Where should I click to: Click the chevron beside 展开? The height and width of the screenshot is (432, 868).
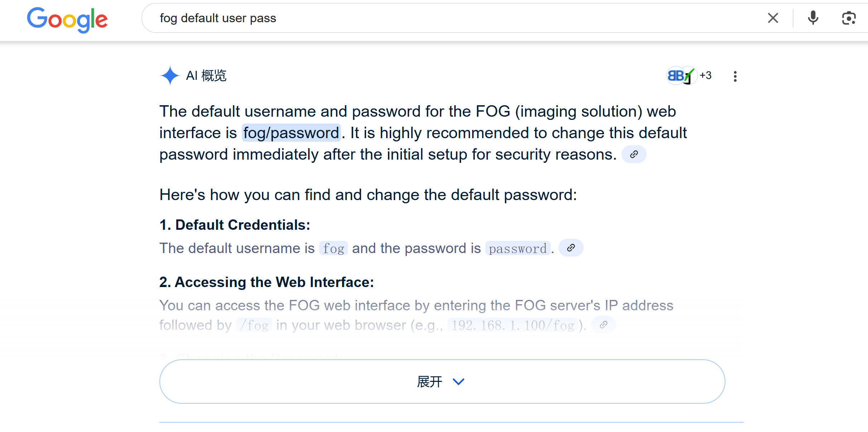[x=459, y=382]
